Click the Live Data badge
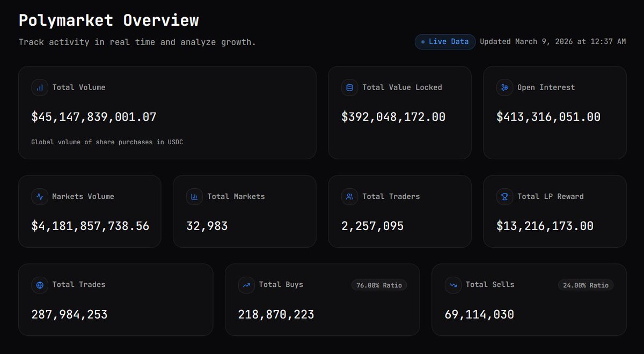 coord(445,41)
